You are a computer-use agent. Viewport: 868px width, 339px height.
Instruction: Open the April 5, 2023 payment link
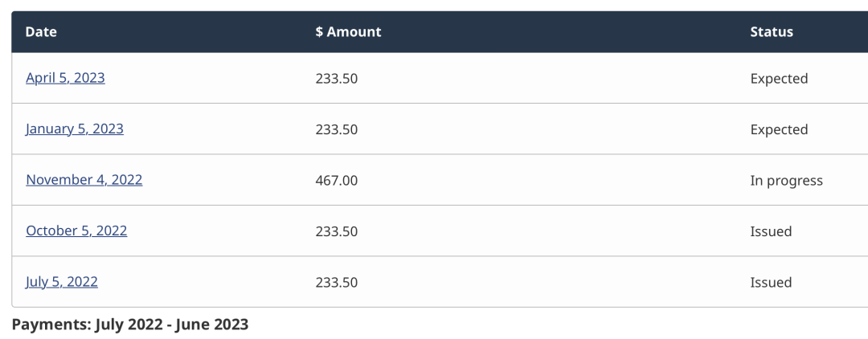click(65, 78)
